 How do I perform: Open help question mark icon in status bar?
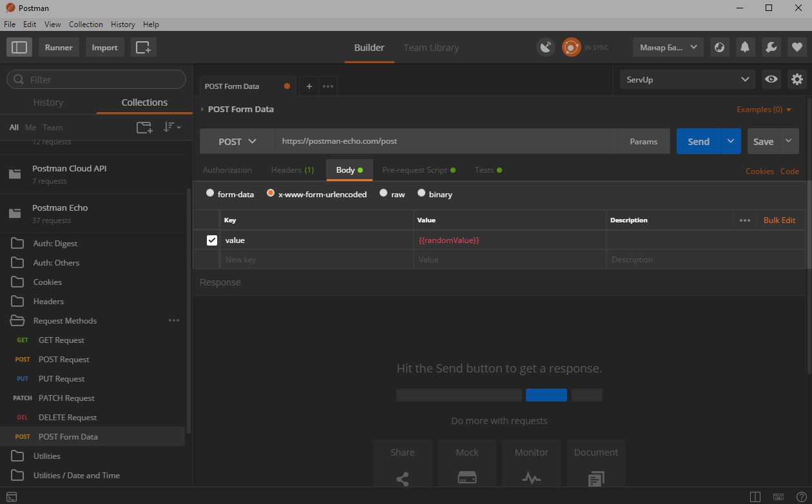801,496
